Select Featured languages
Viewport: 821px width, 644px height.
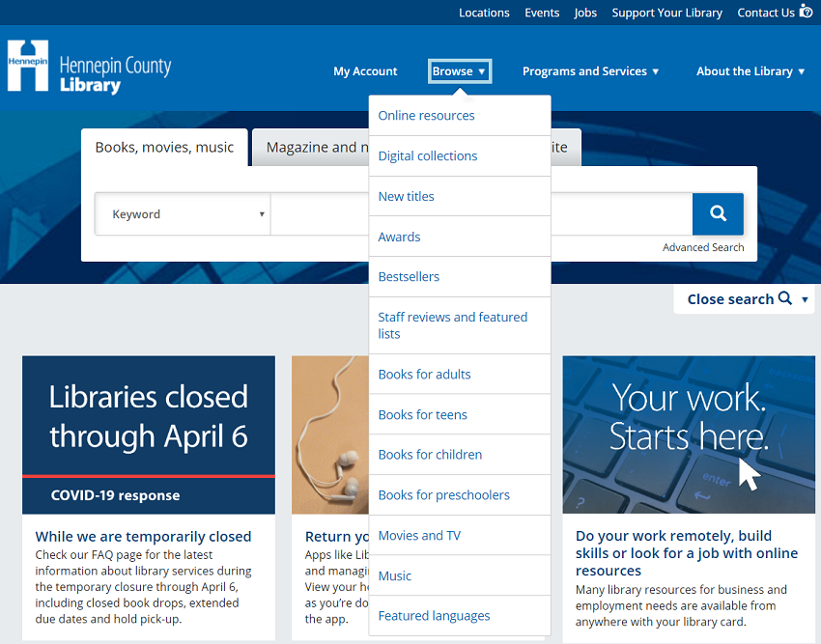[460, 616]
